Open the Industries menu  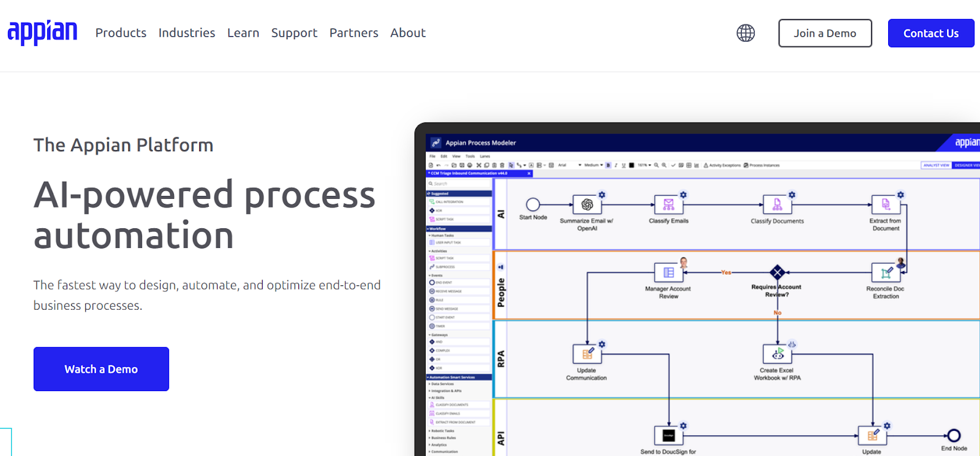pos(187,33)
